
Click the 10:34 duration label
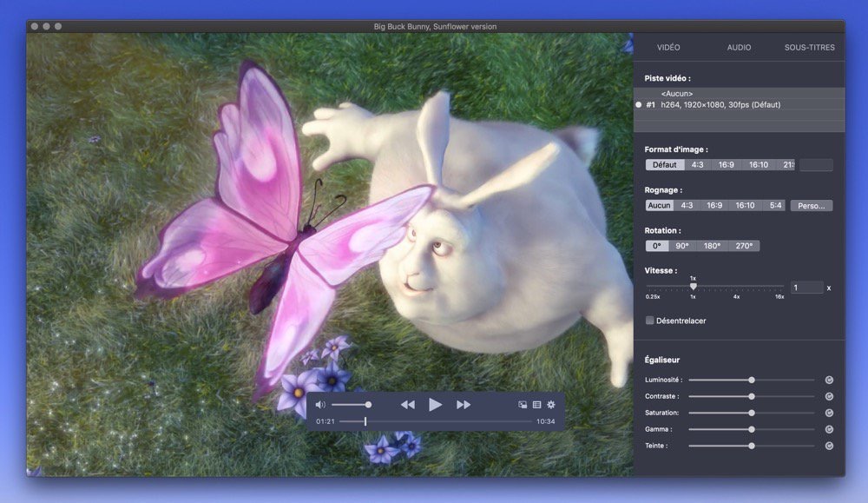pos(545,421)
